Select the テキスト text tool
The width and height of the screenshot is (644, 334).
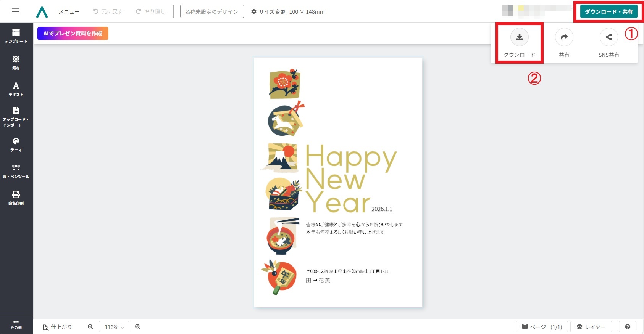pyautogui.click(x=16, y=89)
